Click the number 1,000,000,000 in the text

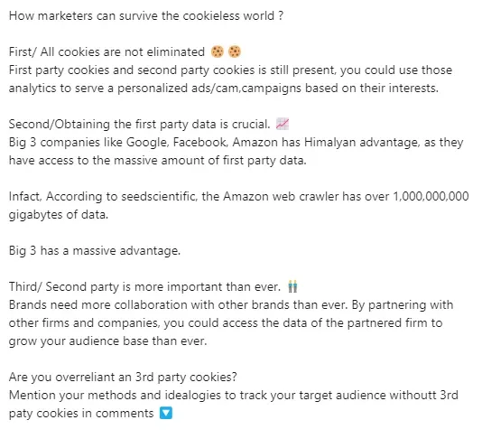coord(431,196)
